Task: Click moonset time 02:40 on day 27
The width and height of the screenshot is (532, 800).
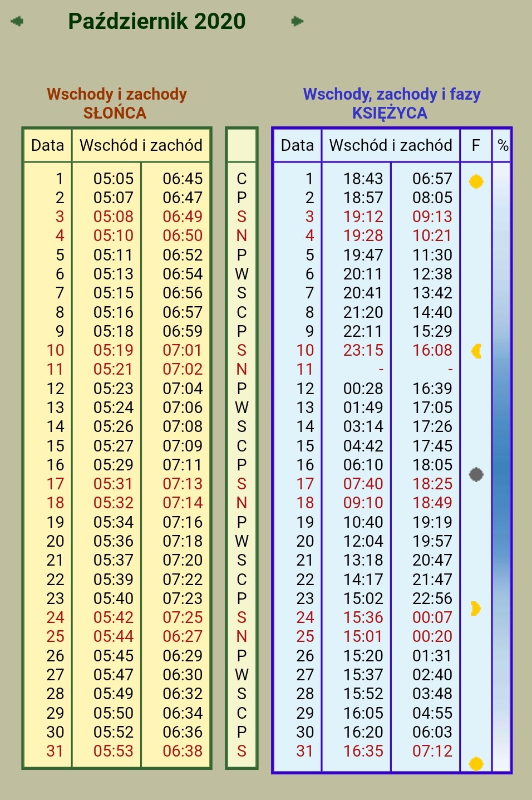Action: point(432,675)
